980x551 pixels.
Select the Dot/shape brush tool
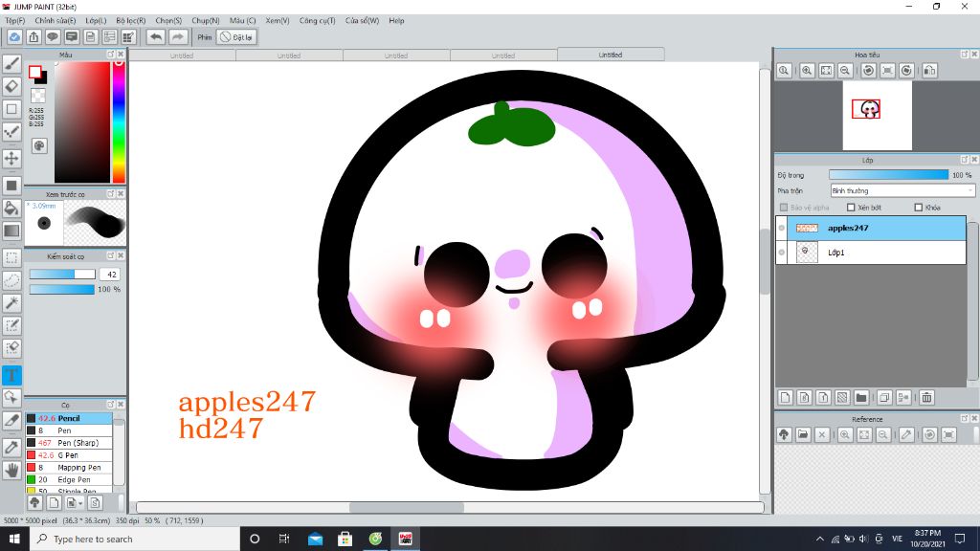pos(11,131)
